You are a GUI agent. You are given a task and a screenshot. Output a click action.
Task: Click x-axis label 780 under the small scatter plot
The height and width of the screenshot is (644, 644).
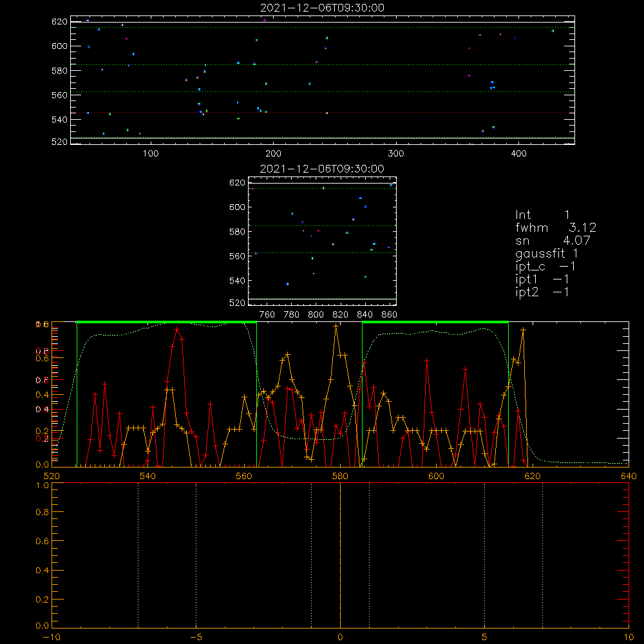(x=292, y=315)
